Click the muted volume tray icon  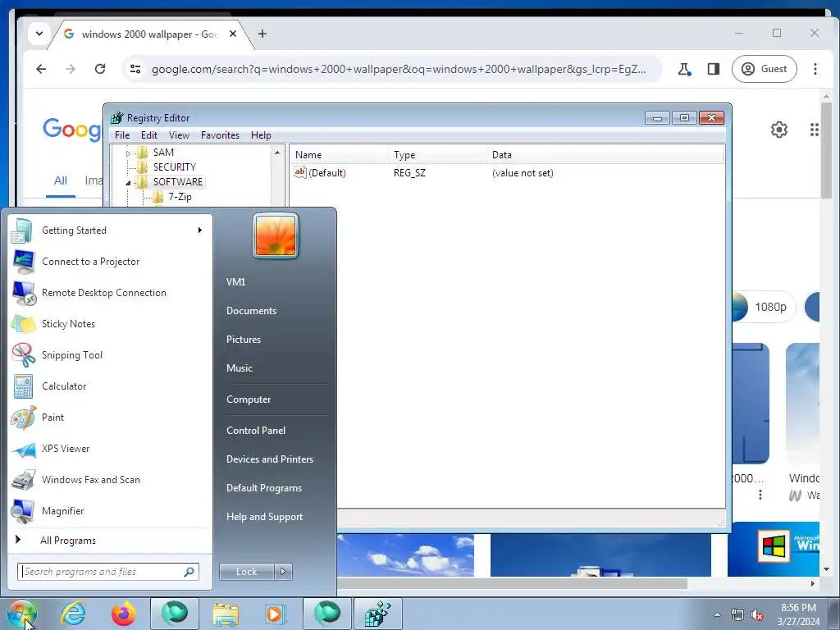click(x=757, y=615)
